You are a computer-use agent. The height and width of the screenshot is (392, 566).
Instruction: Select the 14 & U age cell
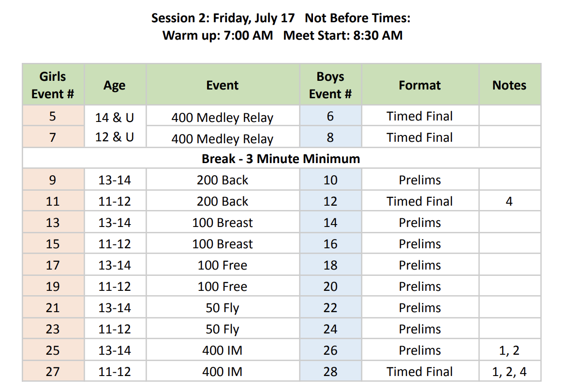tap(115, 117)
